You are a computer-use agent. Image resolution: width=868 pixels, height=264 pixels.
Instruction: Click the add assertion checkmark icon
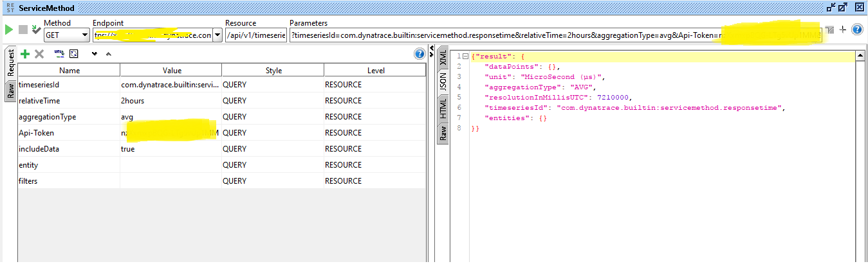click(x=35, y=30)
